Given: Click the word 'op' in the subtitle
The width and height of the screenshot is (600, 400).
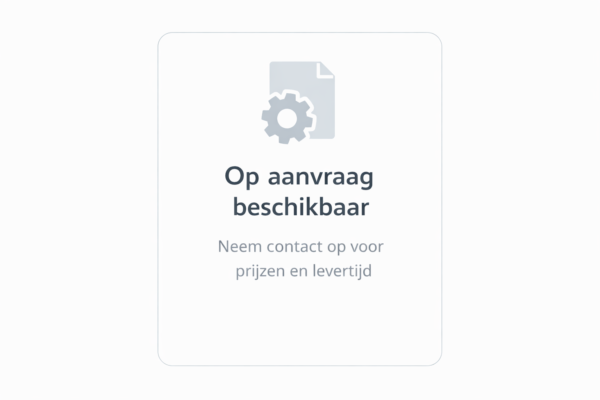Looking at the screenshot, I should click(x=336, y=248).
